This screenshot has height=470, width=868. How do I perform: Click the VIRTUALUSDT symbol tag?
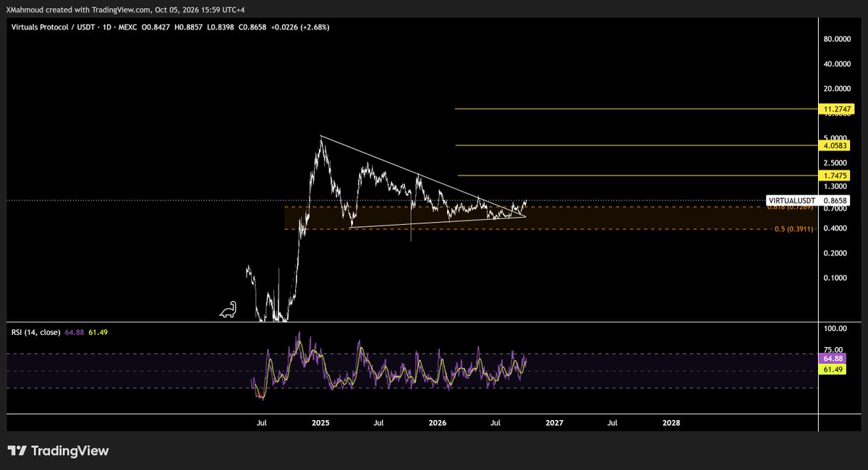[x=792, y=200]
